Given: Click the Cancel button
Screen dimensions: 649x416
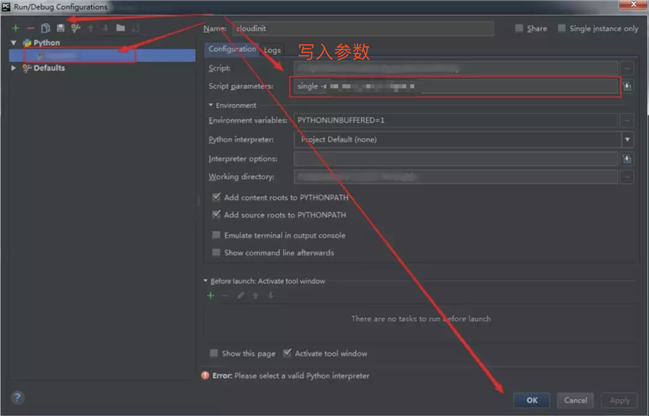Looking at the screenshot, I should 575,400.
